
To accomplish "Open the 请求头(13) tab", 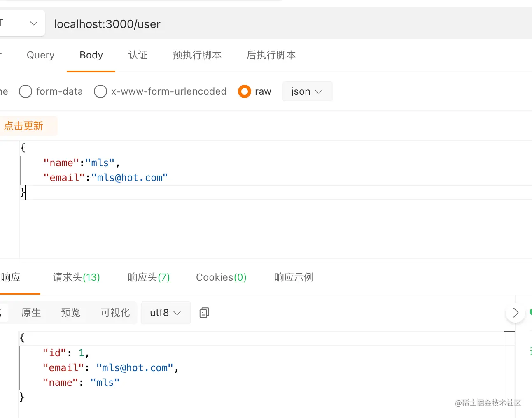I will [x=77, y=277].
